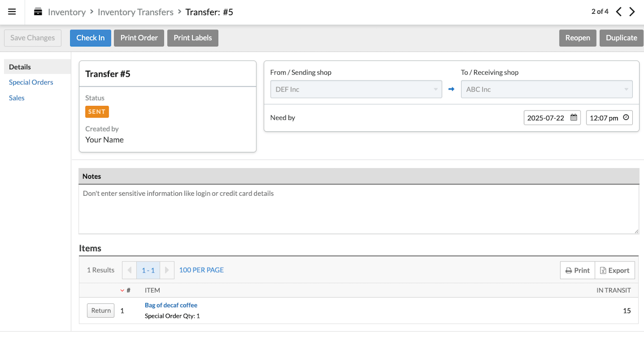This screenshot has width=644, height=341.
Task: Click Return for the decaf coffee item
Action: (101, 311)
